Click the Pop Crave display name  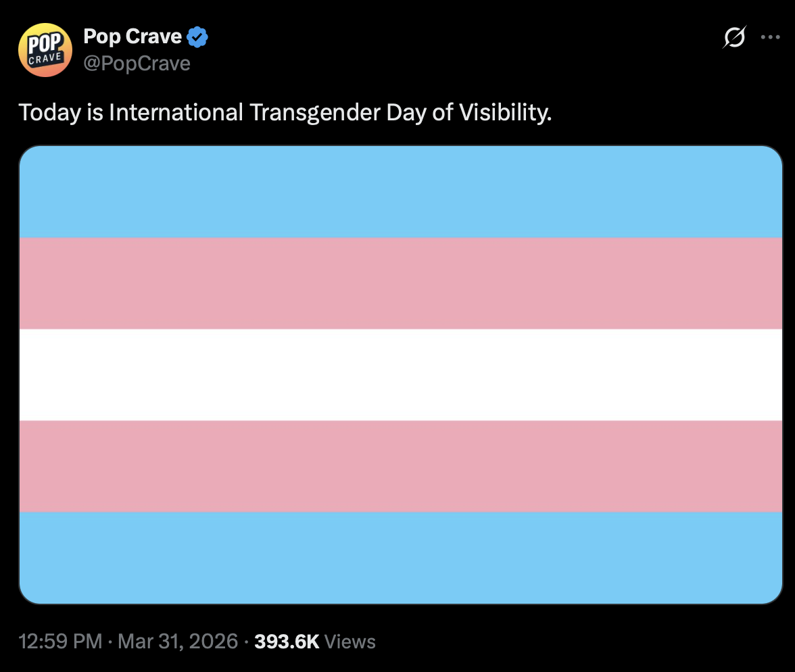(132, 37)
